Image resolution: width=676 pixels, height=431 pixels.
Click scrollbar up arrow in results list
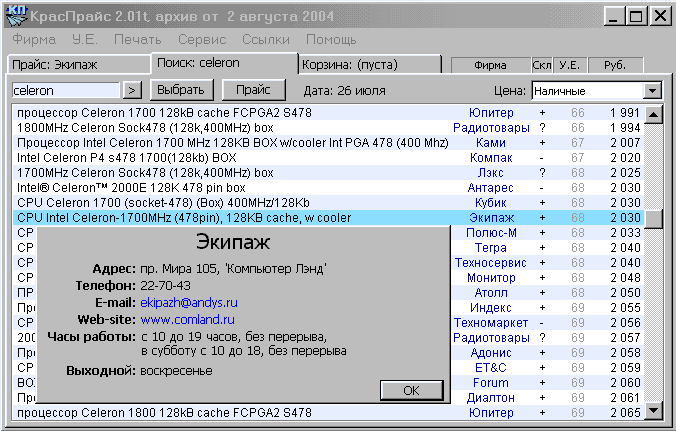point(654,114)
